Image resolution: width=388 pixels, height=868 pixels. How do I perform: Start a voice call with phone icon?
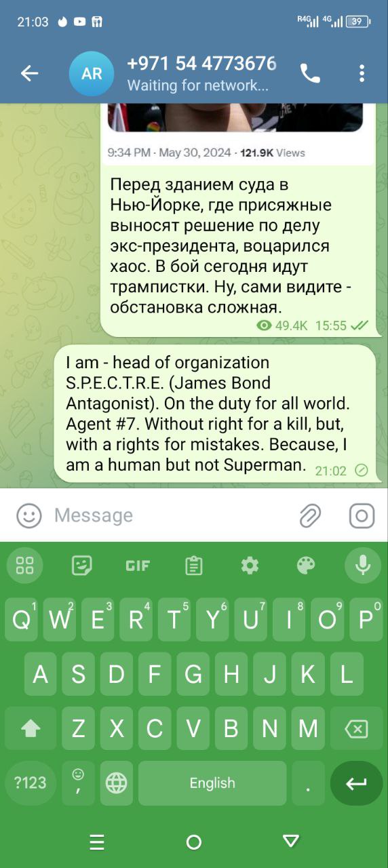coord(310,73)
